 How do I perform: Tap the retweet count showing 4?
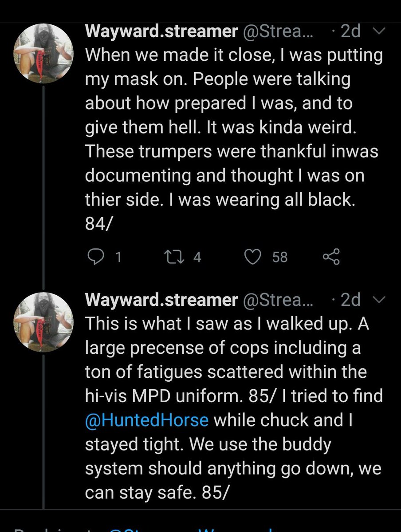pos(197,257)
